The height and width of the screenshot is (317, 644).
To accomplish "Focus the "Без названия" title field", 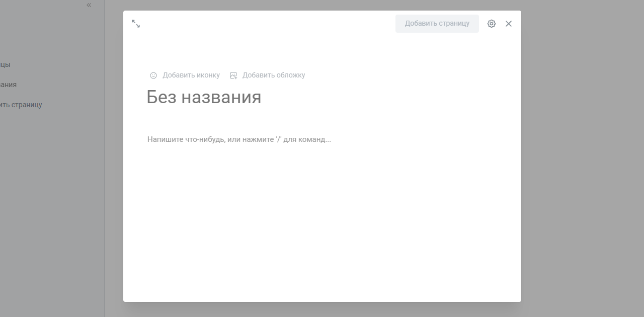I will click(204, 97).
